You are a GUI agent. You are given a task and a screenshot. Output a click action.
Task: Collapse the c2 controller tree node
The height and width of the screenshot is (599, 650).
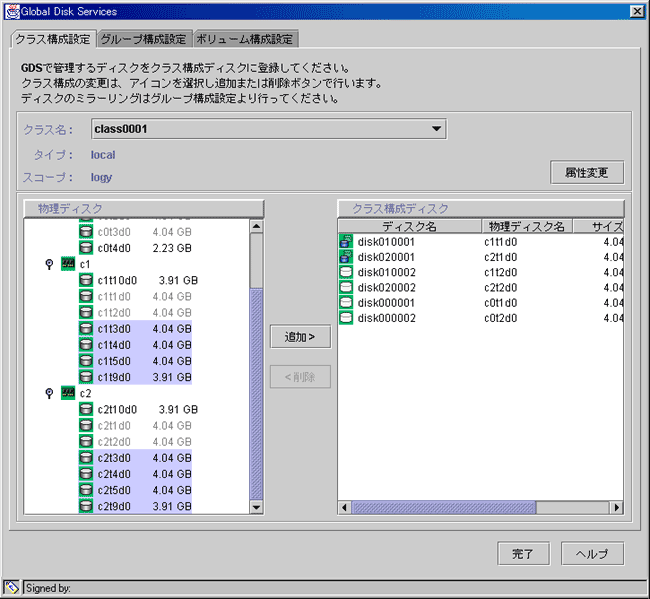49,393
